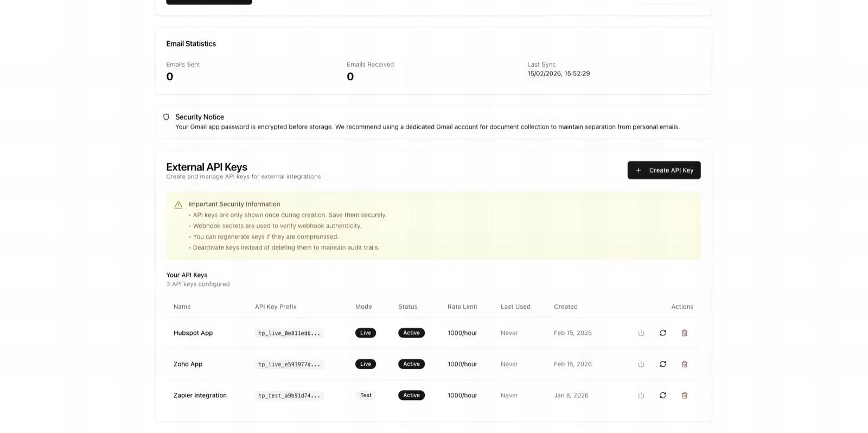Regenerate the Zoho App API key
This screenshot has height=433, width=868.
point(662,364)
